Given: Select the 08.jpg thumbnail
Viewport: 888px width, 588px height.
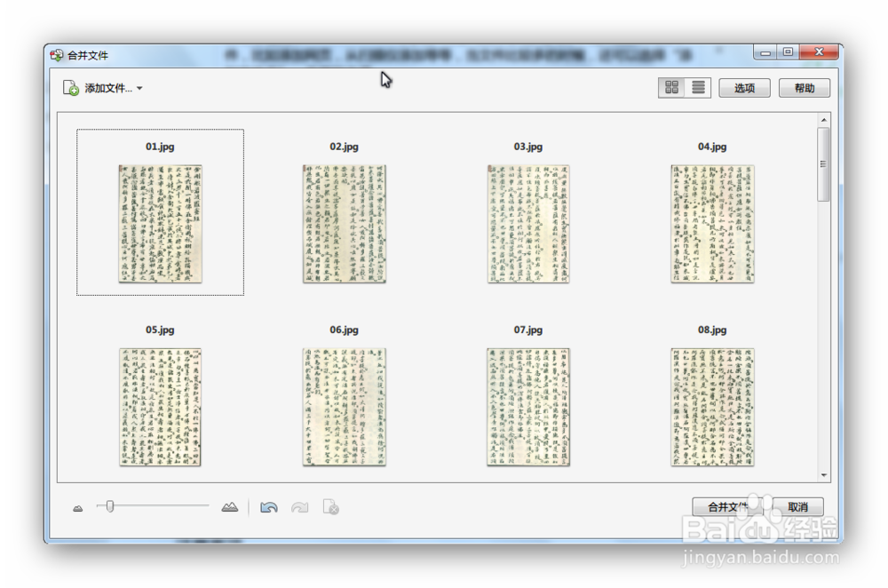Looking at the screenshot, I should (712, 408).
